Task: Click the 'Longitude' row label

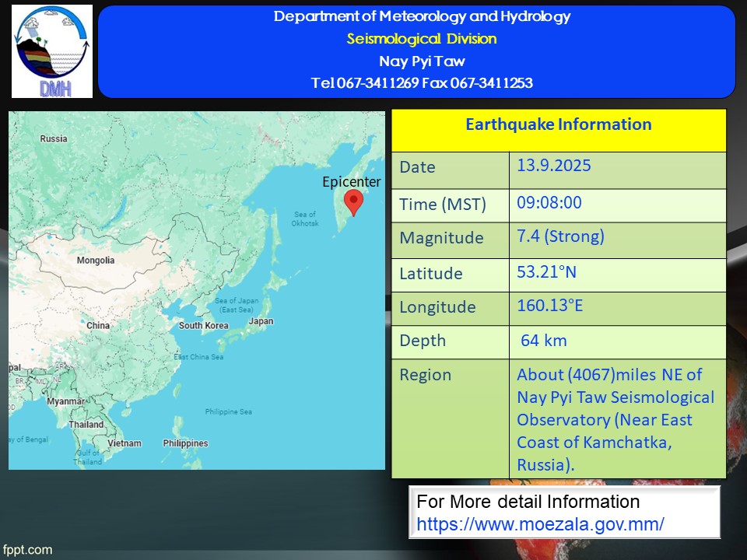Action: (x=437, y=307)
